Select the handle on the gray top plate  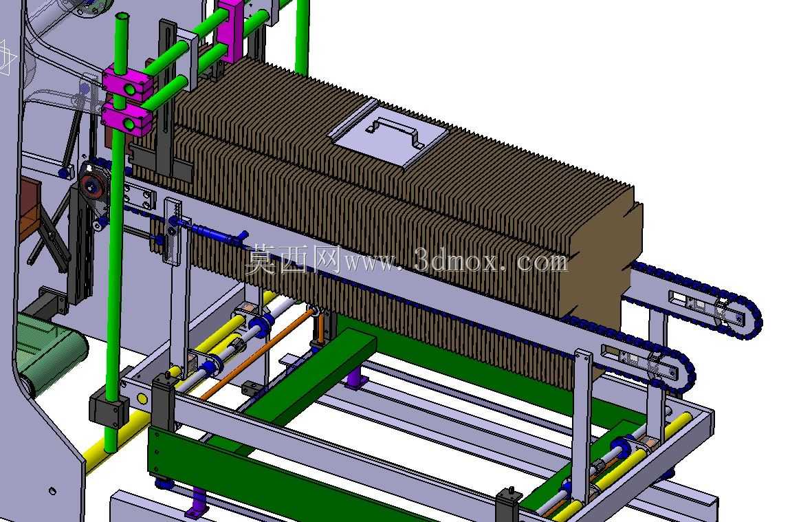pyautogui.click(x=394, y=131)
